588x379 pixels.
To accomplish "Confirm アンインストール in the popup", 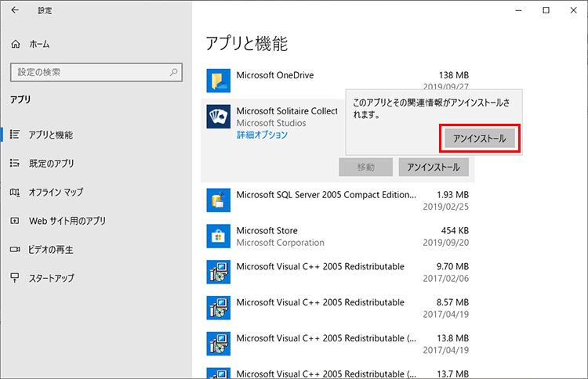I will pos(480,139).
